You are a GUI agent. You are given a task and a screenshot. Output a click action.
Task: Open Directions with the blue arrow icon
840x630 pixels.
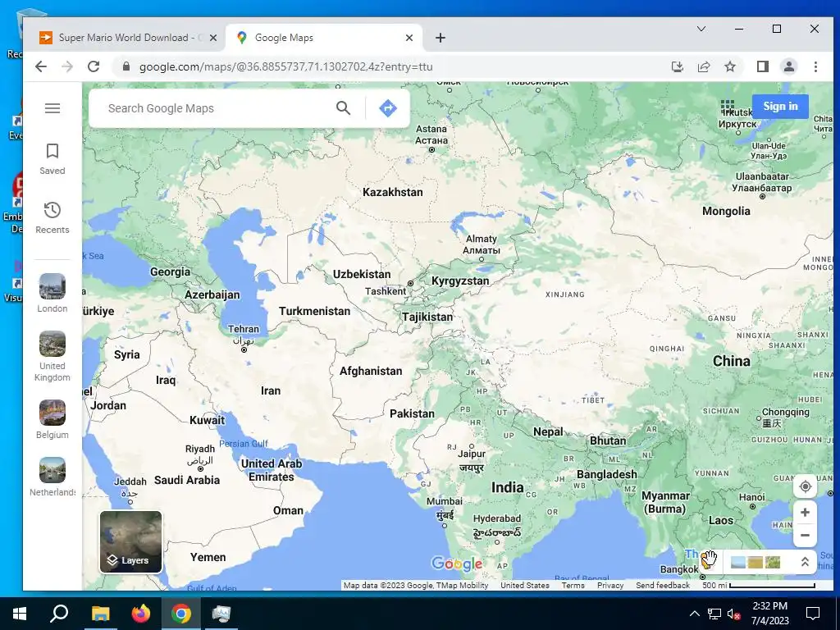(x=388, y=108)
